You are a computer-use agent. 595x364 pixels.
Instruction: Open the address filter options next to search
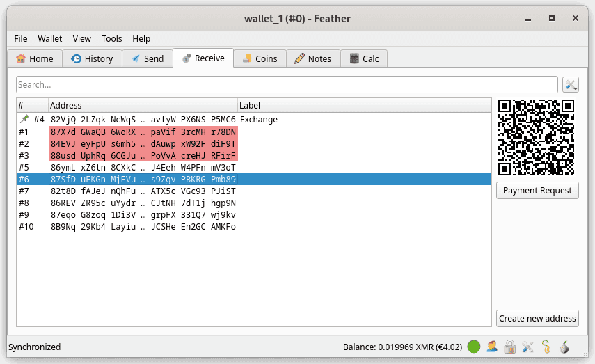pyautogui.click(x=571, y=85)
